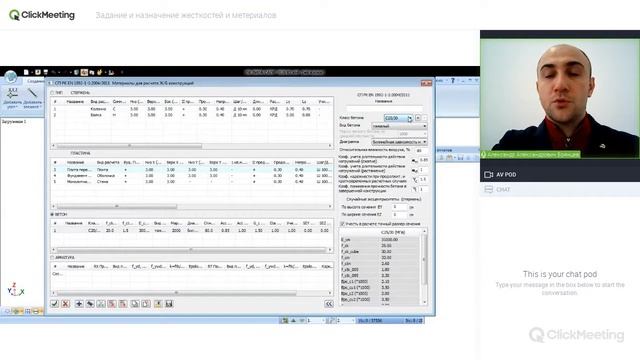Add a new material with the plus icon

coord(79,304)
